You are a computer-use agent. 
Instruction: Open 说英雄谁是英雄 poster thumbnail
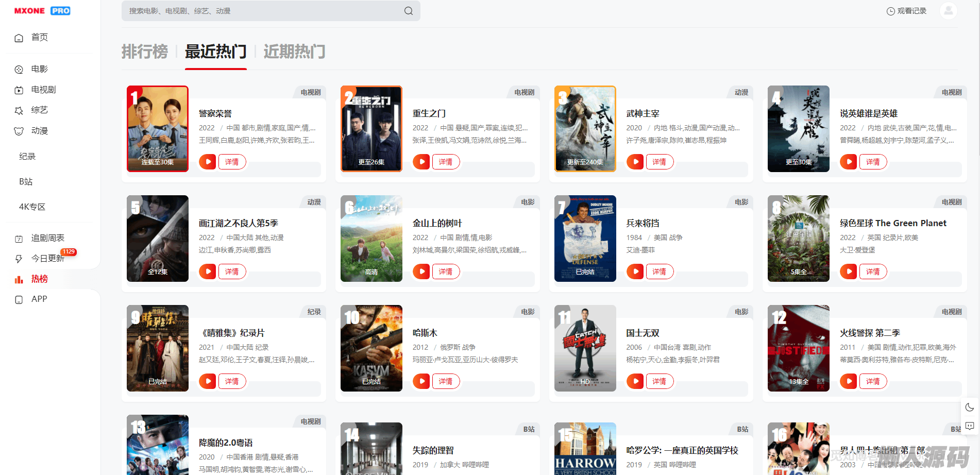pos(799,129)
